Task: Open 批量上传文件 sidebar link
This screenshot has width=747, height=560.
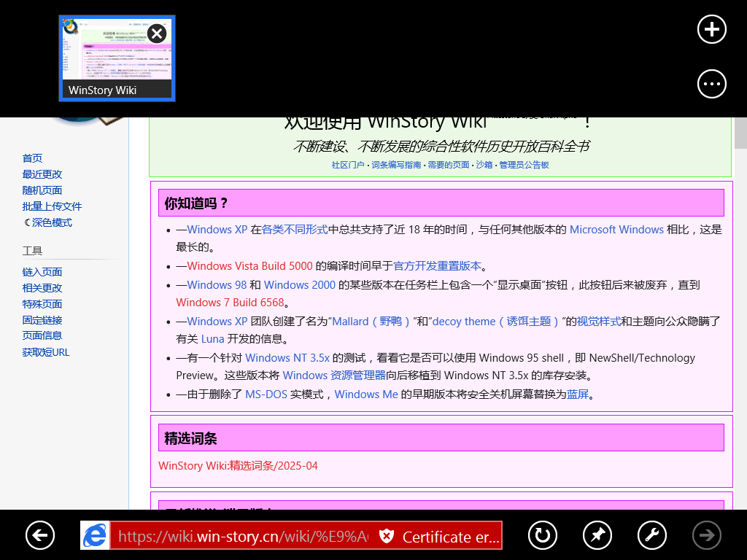Action: pyautogui.click(x=52, y=206)
